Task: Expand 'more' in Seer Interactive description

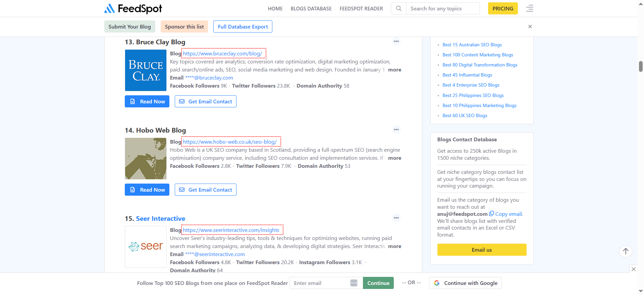Action: [x=394, y=246]
